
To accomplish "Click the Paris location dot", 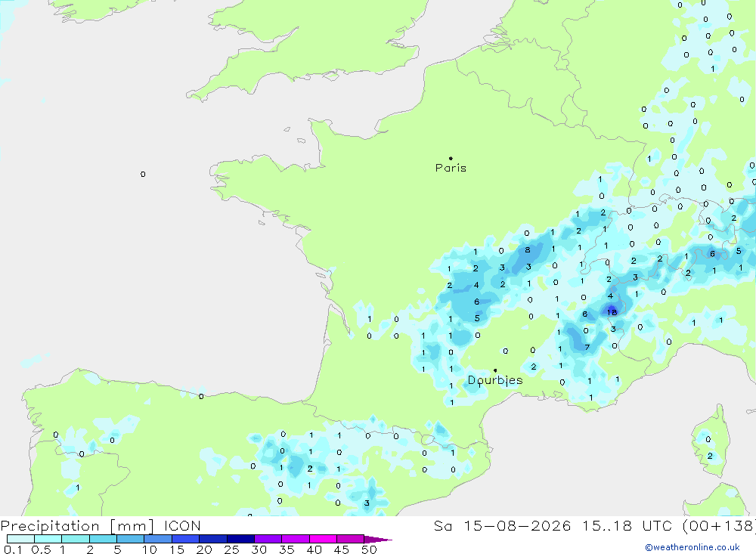I will [x=451, y=158].
